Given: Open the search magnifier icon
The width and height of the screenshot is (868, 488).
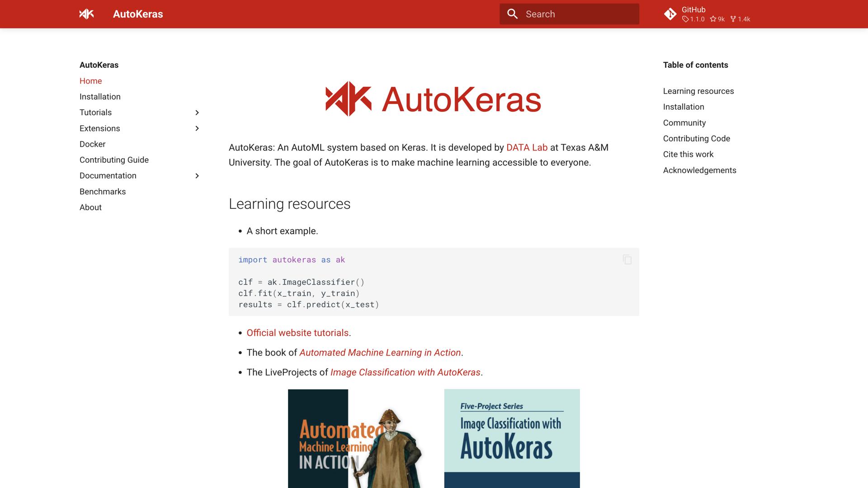Looking at the screenshot, I should [x=513, y=14].
